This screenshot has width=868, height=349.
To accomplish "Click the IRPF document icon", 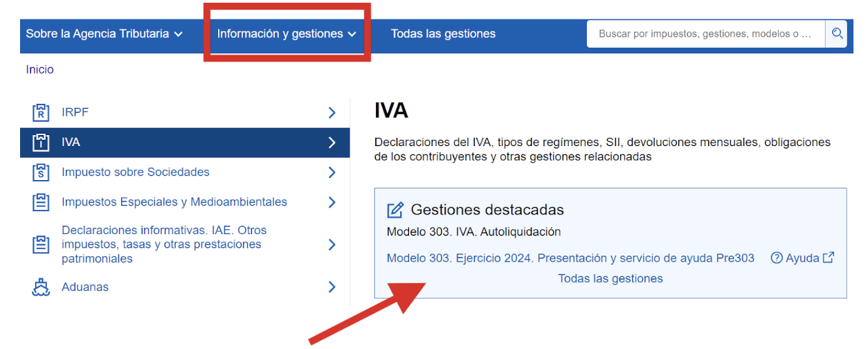I will (42, 113).
